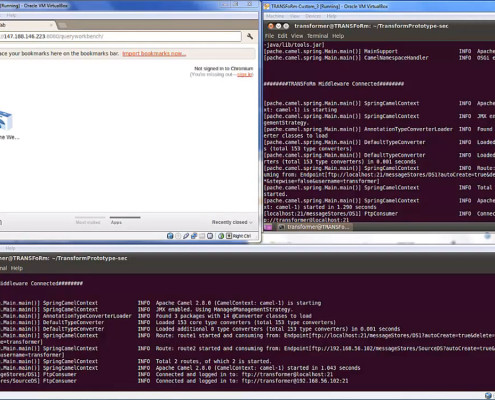
Task: Click the Right Ctrl host key label
Action: tap(242, 236)
